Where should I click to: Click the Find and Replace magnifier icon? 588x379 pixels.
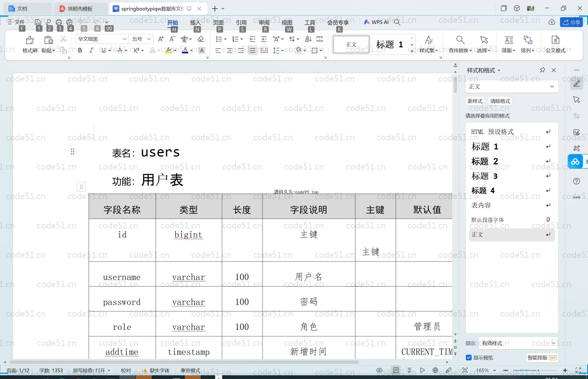(460, 40)
